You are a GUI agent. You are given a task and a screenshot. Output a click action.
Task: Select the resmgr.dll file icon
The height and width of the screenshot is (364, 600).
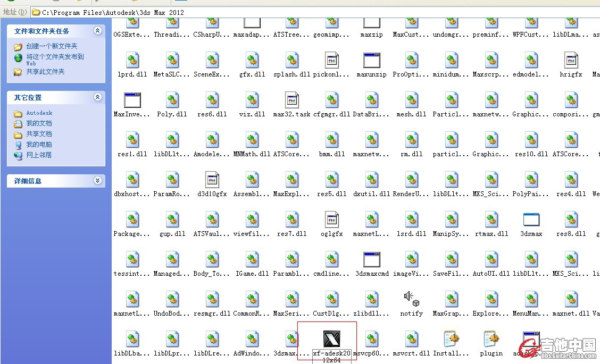(x=212, y=299)
